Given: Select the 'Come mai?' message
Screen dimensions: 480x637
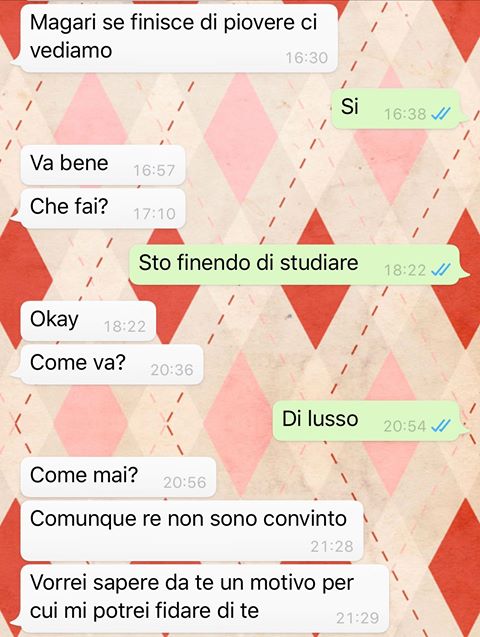Looking at the screenshot, I should click(x=118, y=477).
